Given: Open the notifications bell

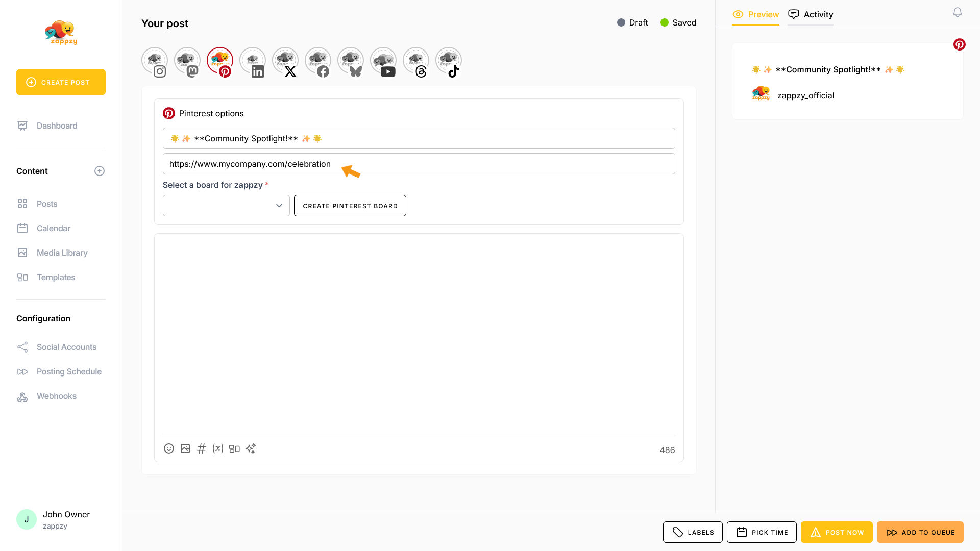Looking at the screenshot, I should [958, 12].
